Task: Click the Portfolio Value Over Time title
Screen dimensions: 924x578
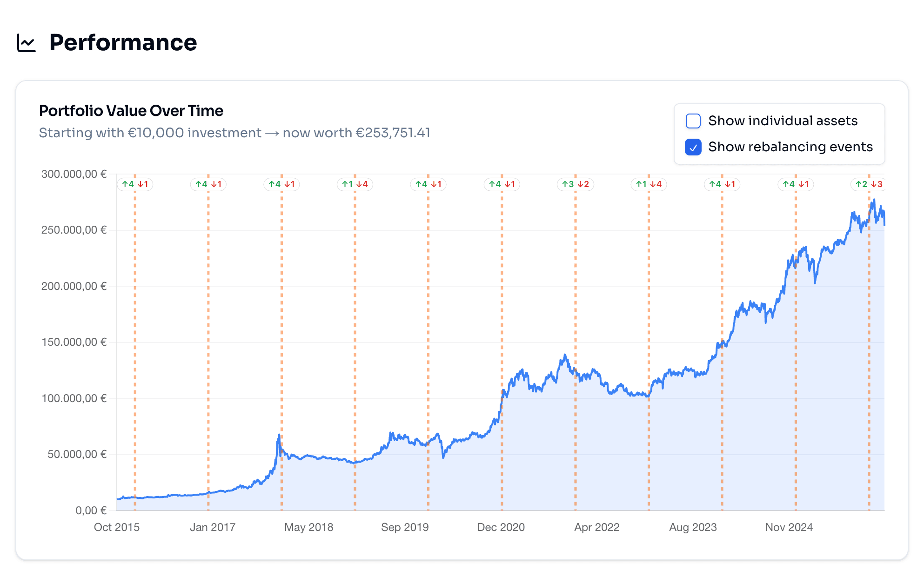Action: 131,111
